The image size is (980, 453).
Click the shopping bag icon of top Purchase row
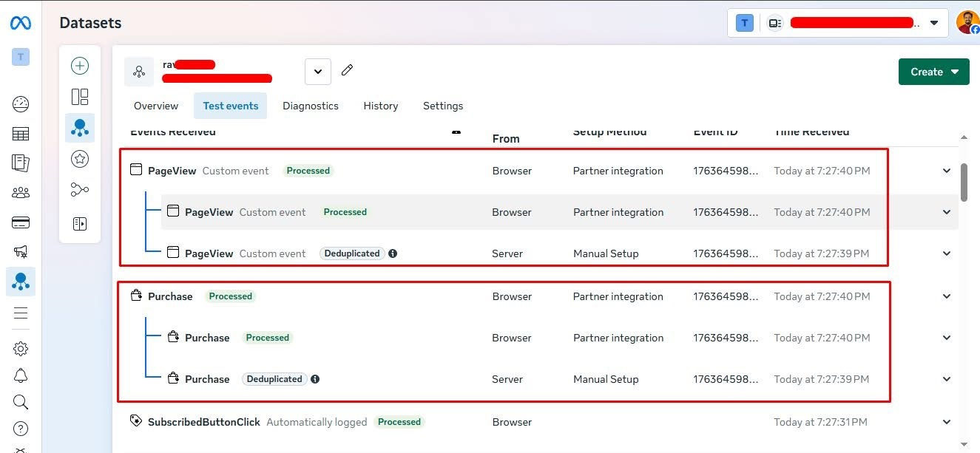135,296
